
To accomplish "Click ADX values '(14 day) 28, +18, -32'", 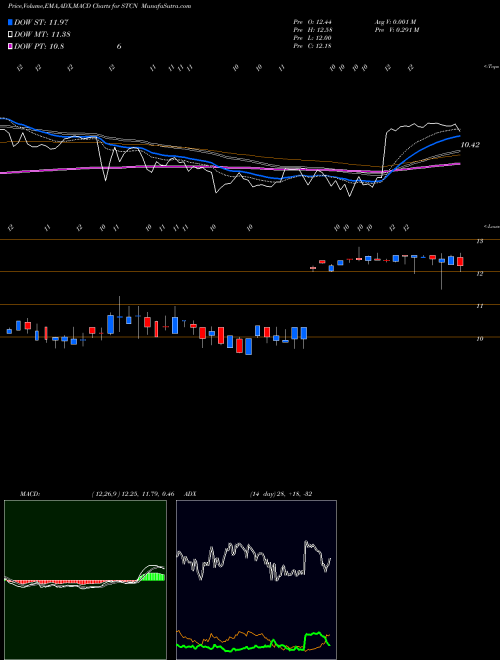I will [x=281, y=493].
